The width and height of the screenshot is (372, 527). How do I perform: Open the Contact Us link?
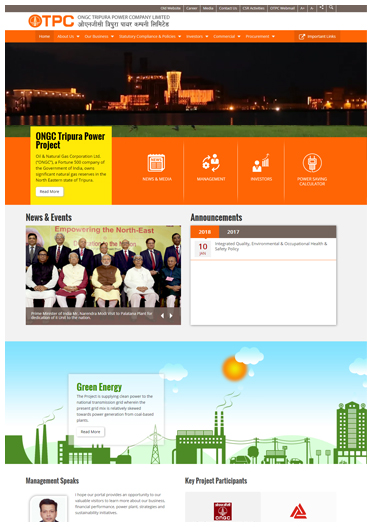click(228, 8)
